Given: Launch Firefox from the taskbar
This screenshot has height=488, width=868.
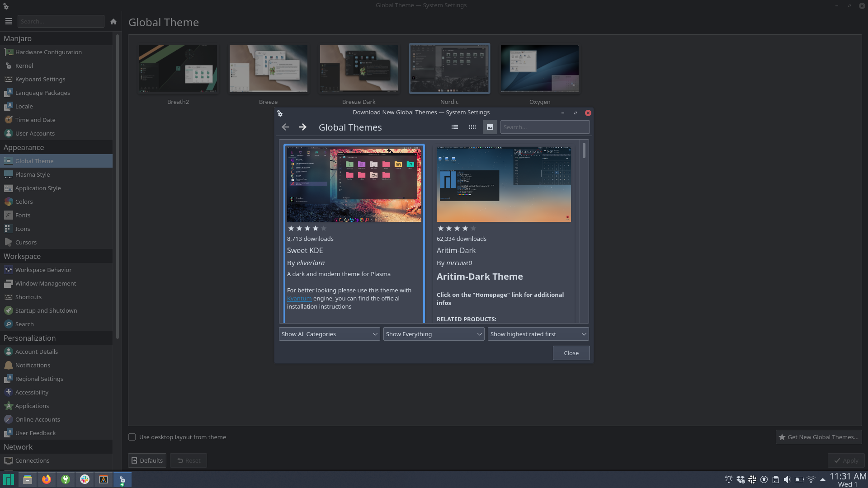Looking at the screenshot, I should [47, 479].
